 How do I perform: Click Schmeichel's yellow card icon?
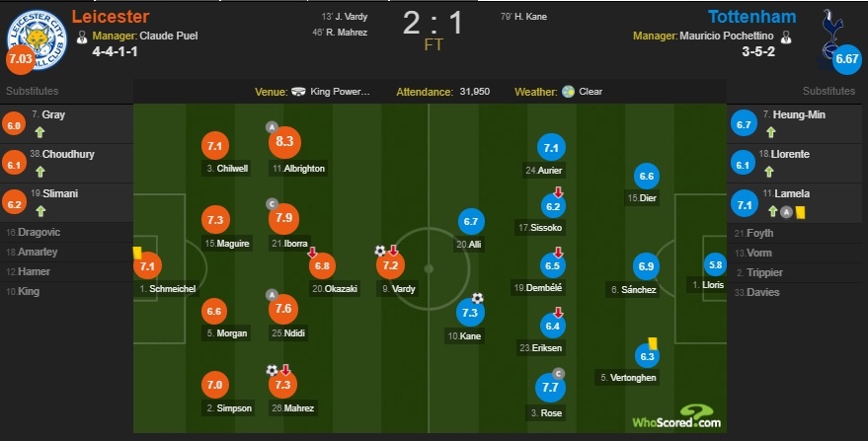coord(138,253)
